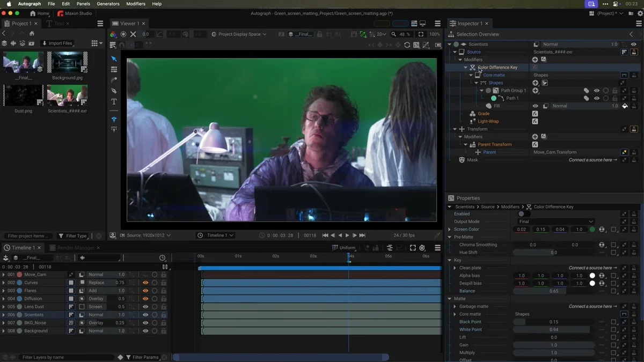Expand the Move_Cam layer in timeline

coord(4,275)
